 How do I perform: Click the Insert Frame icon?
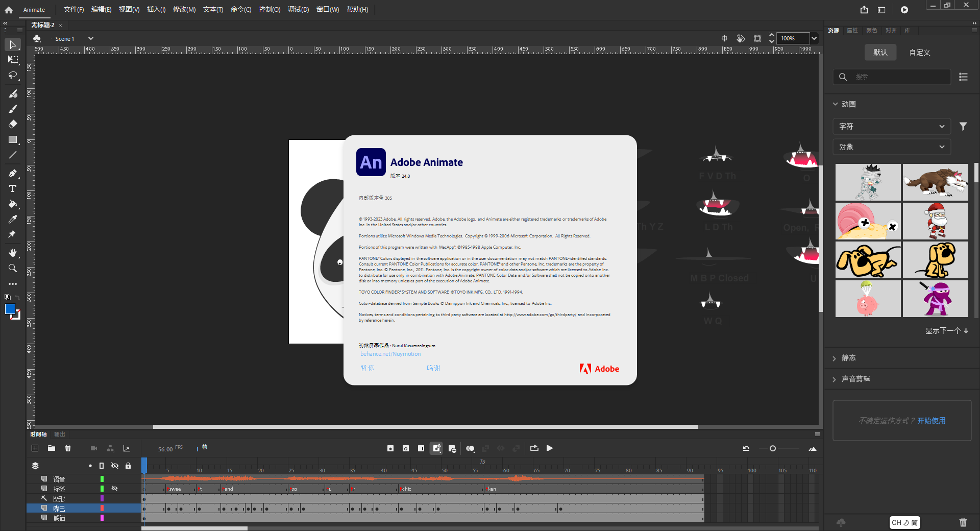421,448
